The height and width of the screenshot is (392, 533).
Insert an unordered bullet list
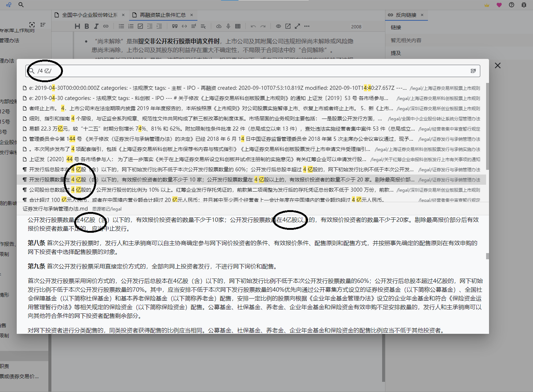(121, 26)
